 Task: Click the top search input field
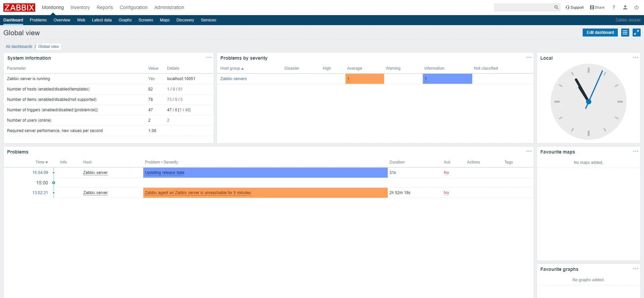pyautogui.click(x=524, y=7)
